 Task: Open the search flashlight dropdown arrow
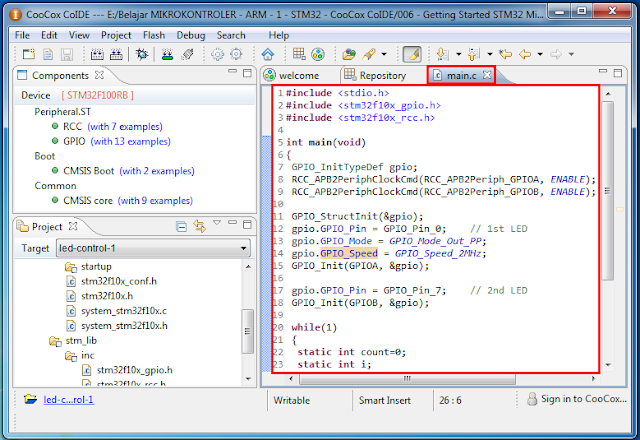tap(384, 54)
